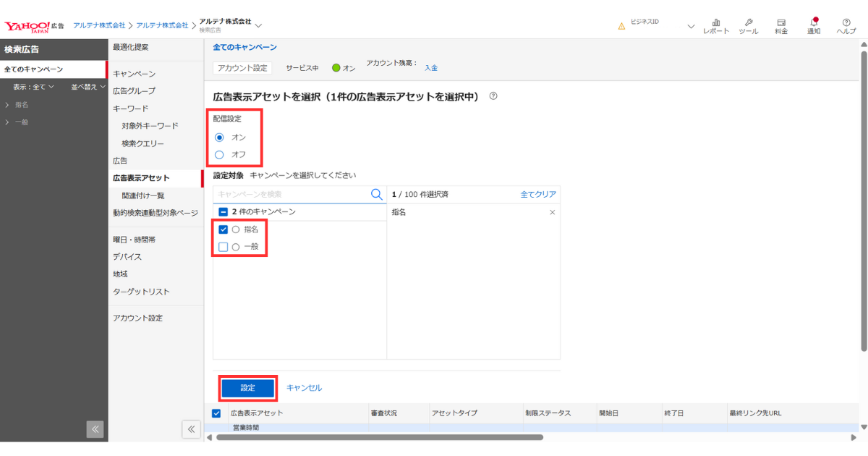Open the account dropdown beside アルテナ株式会社
This screenshot has width=868, height=456.
258,25
